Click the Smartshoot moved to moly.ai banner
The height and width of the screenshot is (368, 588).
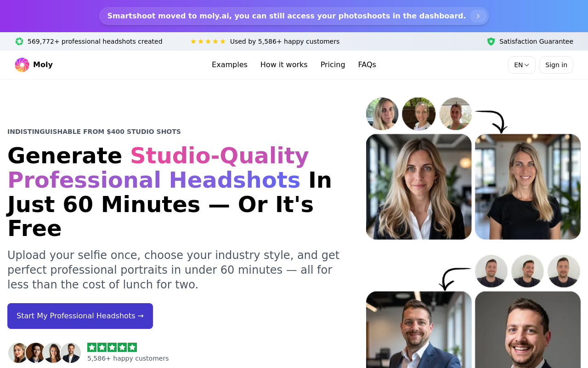click(x=294, y=16)
